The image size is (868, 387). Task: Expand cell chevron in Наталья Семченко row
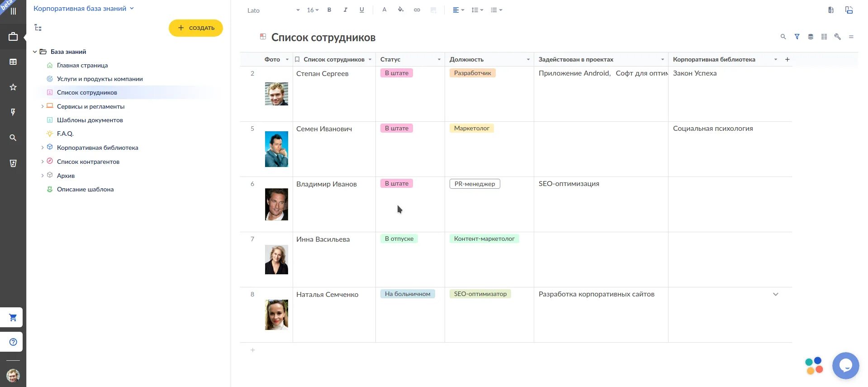tap(775, 294)
